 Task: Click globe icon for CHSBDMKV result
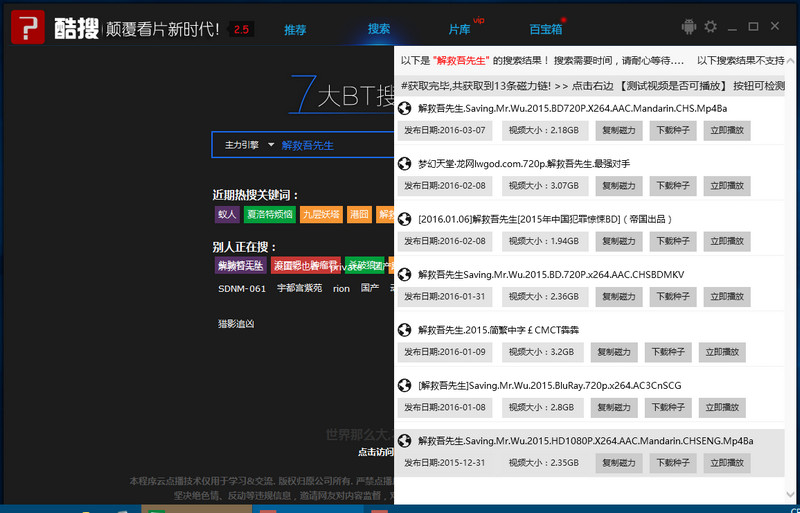(405, 275)
